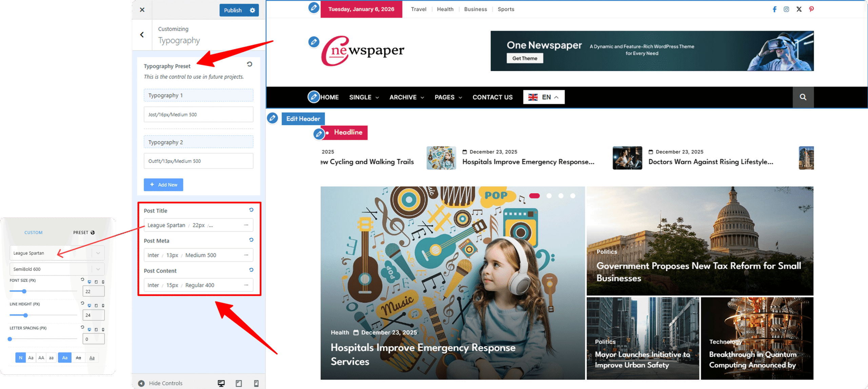Toggle the strikethrough text decoration button
868x389 pixels.
(78, 357)
